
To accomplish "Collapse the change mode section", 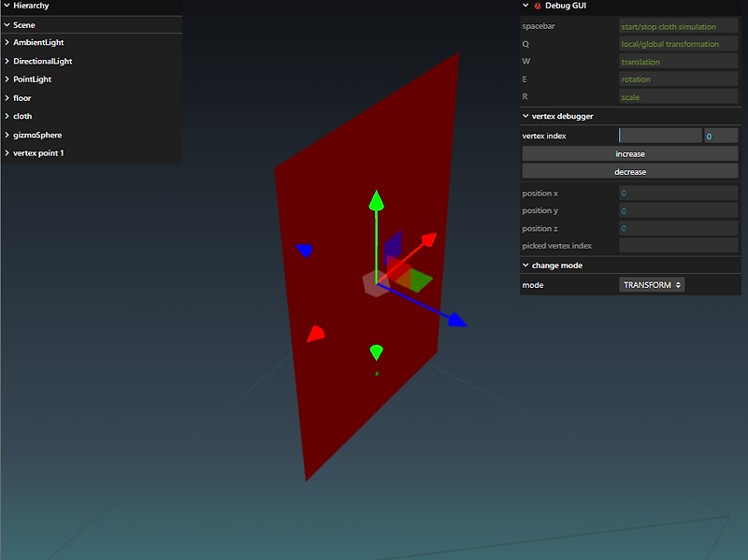I will coord(525,265).
